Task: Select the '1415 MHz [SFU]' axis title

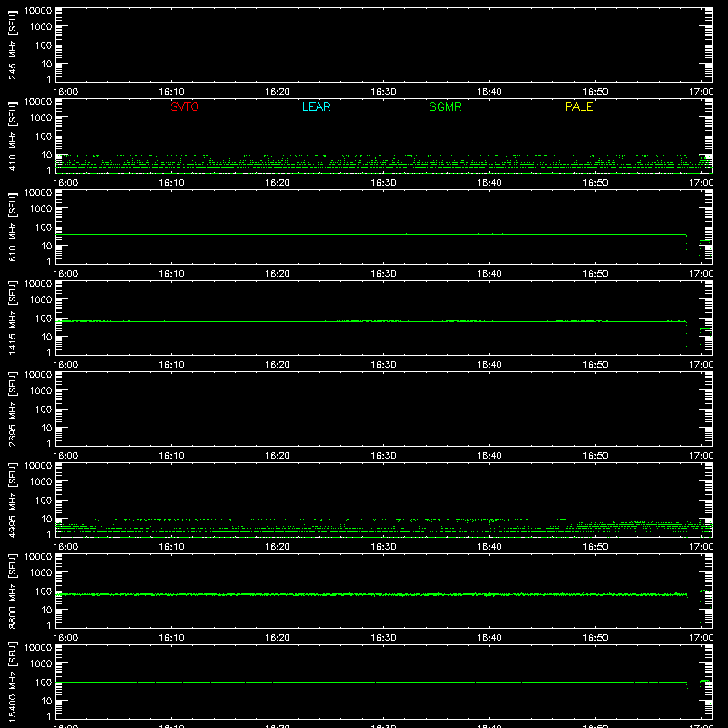Action: coord(13,318)
